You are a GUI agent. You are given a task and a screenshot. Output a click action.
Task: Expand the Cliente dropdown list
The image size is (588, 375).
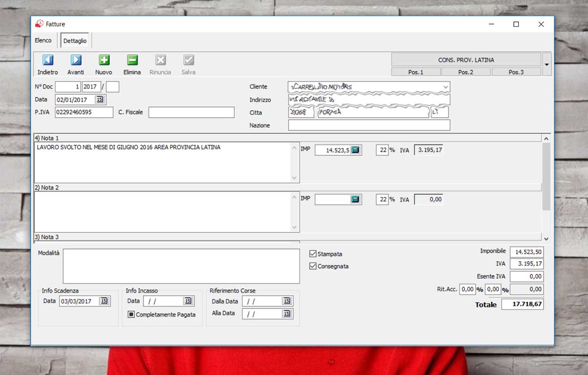pos(445,87)
